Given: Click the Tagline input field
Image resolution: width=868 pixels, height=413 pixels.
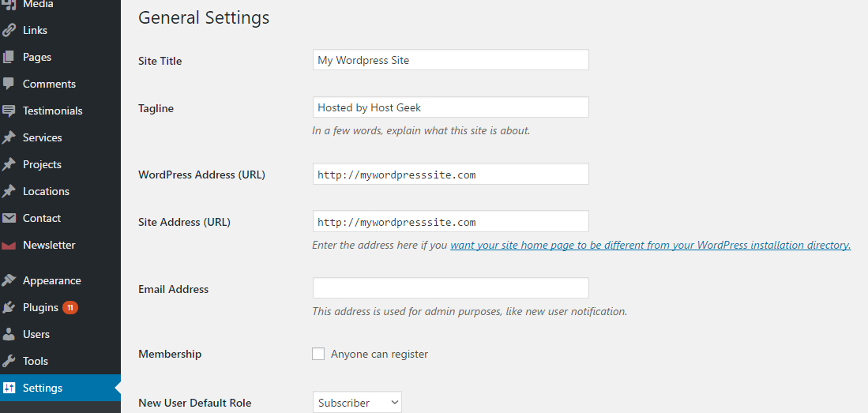Looking at the screenshot, I should [451, 107].
